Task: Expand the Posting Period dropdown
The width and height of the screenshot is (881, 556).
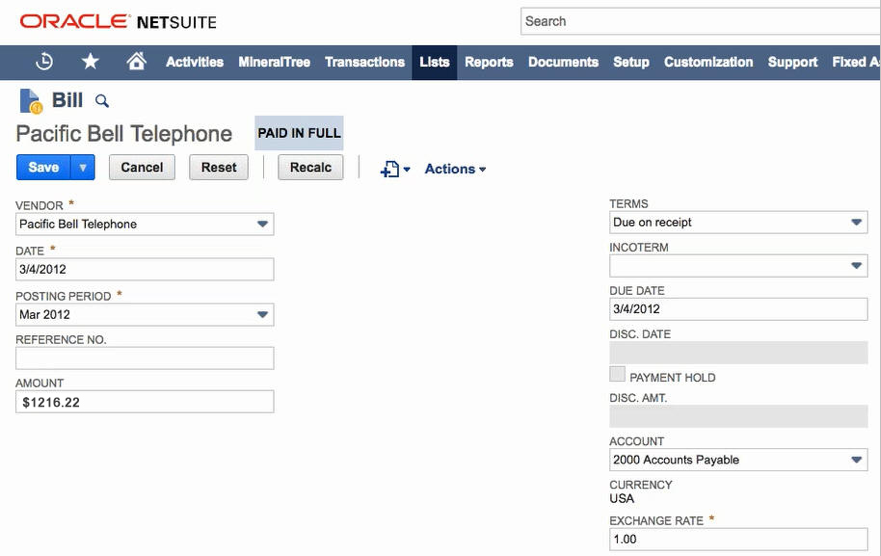Action: click(262, 315)
